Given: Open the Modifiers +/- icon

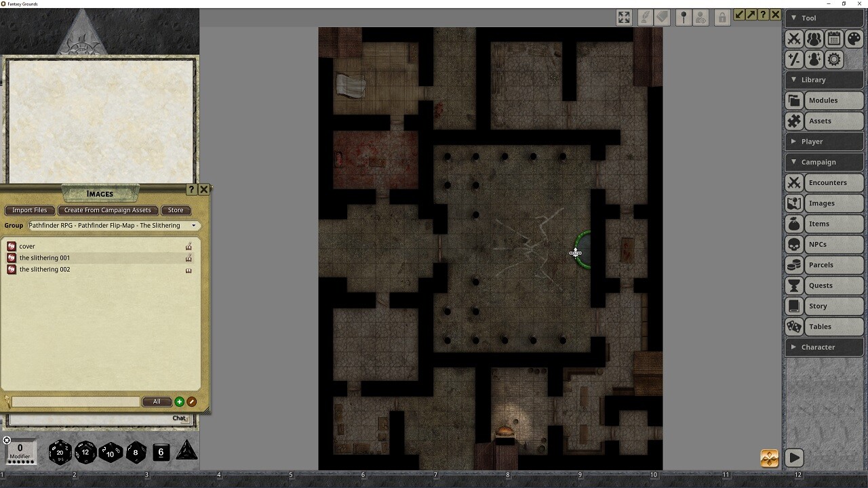Looking at the screenshot, I should pos(793,59).
